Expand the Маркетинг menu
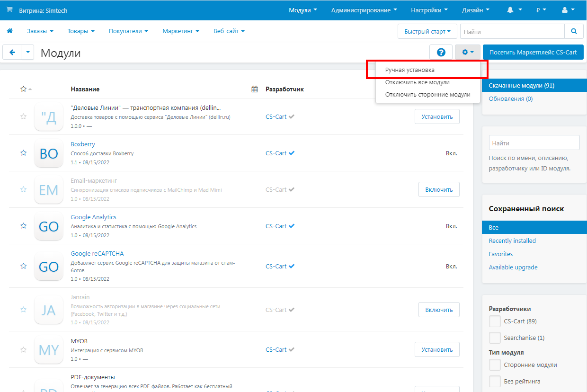 181,31
